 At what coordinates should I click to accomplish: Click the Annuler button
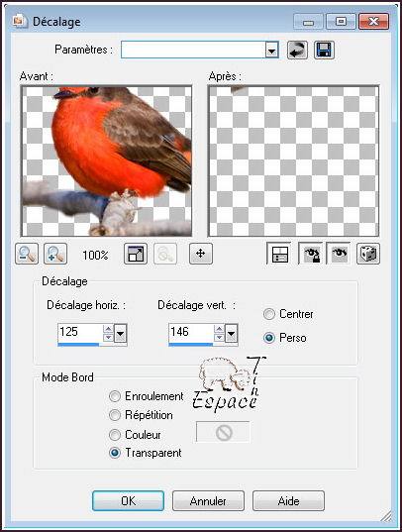[208, 500]
